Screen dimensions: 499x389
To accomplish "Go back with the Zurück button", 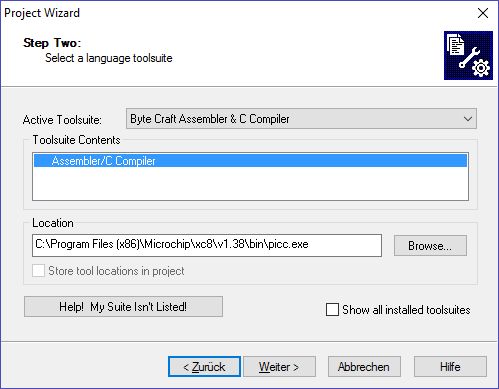I will point(204,367).
